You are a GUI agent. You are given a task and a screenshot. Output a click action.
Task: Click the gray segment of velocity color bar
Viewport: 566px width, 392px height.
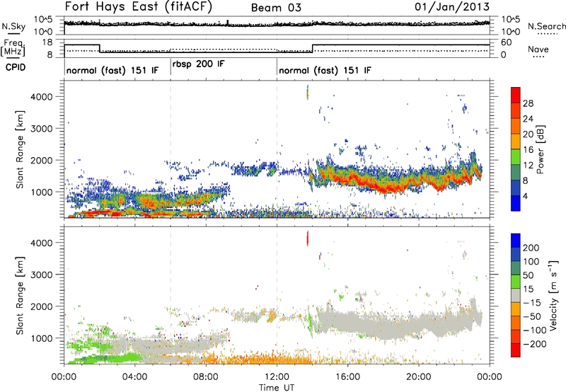[x=516, y=296]
